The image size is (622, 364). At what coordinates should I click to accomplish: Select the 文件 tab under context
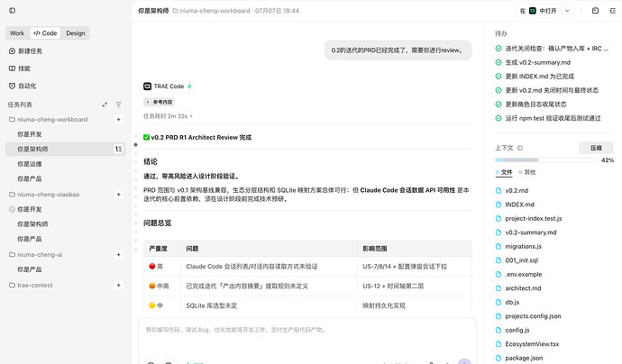pos(504,172)
